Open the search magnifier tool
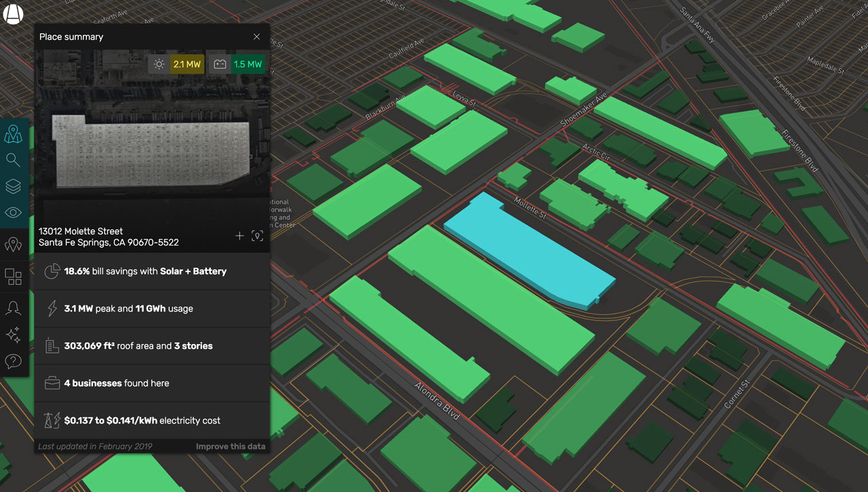The image size is (868, 492). 13,160
